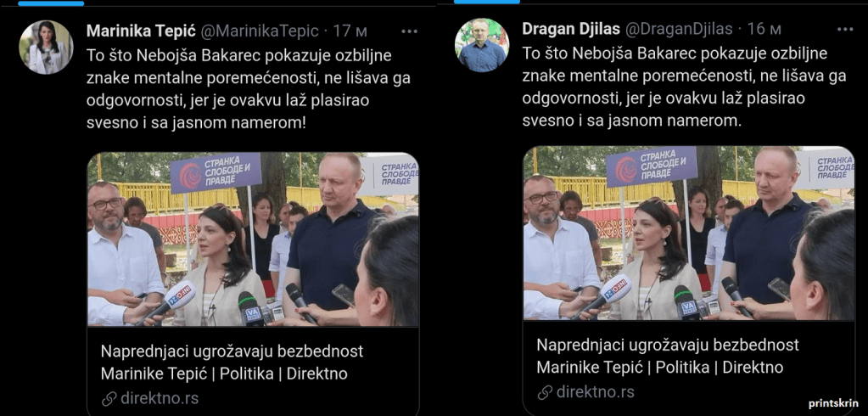The height and width of the screenshot is (416, 868).
Task: Open the photo in Dragan Djilas's tweet card
Action: (689, 233)
